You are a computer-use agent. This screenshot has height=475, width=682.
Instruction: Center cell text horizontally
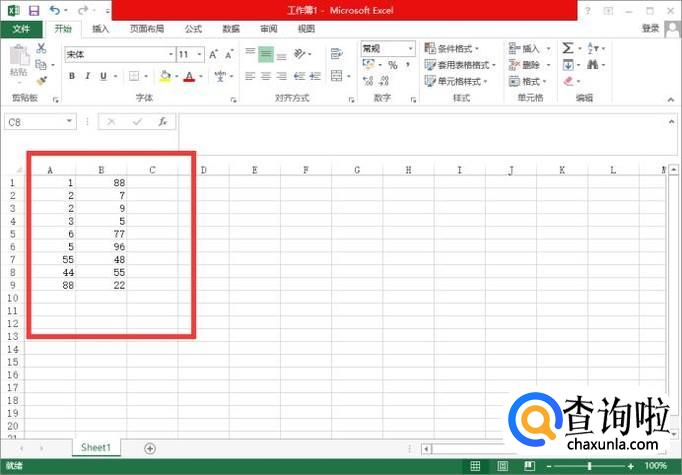(266, 76)
